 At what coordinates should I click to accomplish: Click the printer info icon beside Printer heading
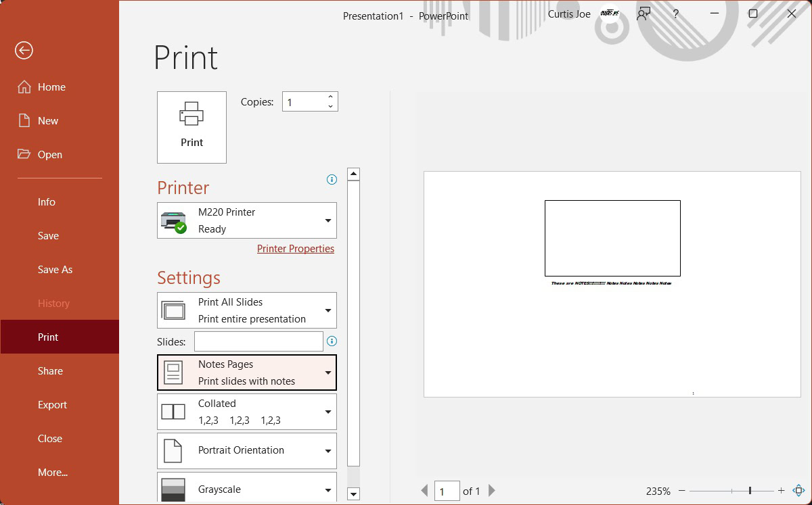[332, 180]
